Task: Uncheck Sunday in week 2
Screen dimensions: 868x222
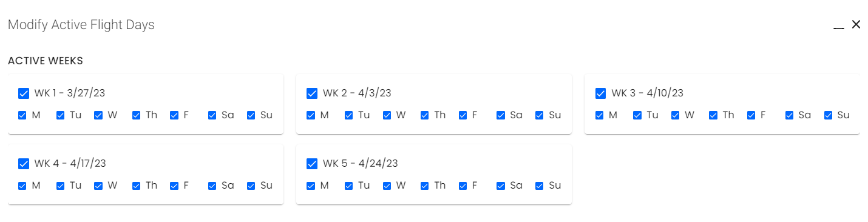Action: pos(540,115)
